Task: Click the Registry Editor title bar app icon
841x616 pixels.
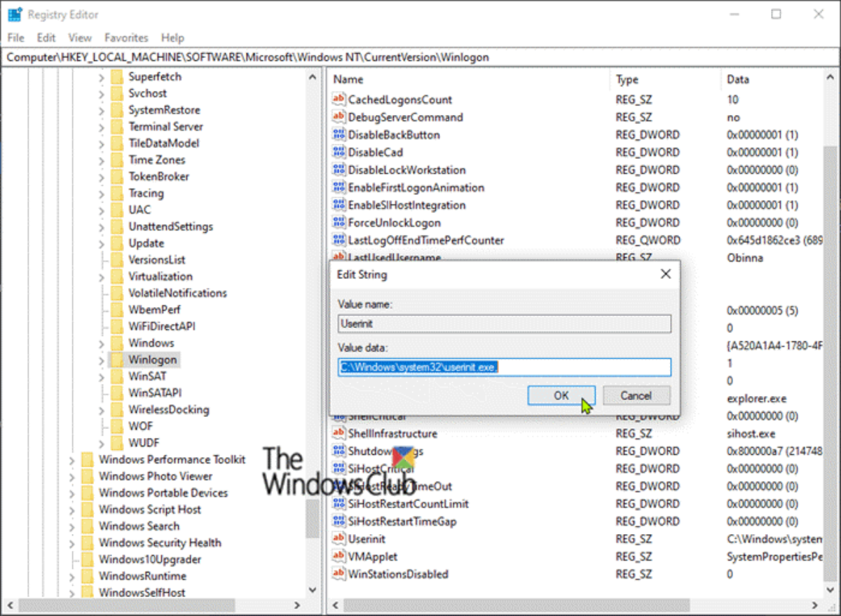Action: 14,14
